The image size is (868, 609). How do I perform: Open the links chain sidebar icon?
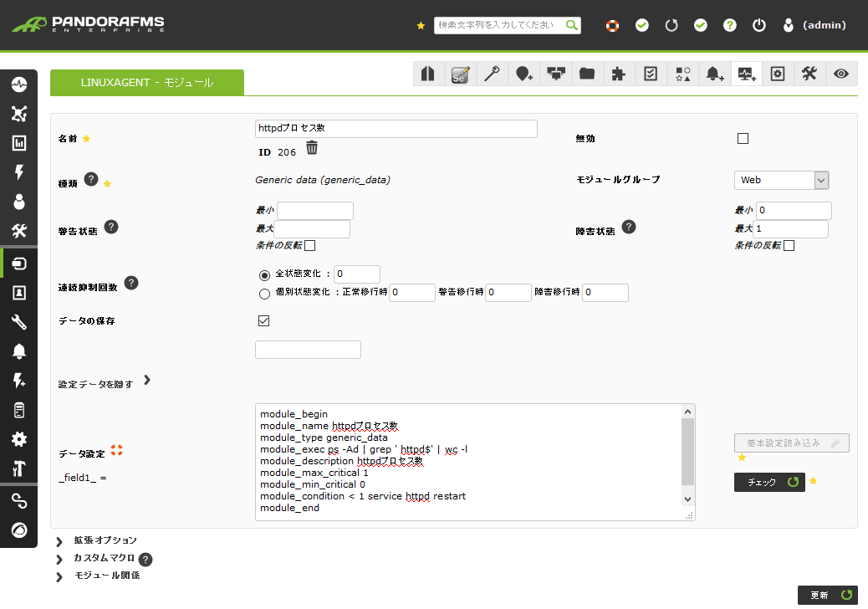(19, 501)
